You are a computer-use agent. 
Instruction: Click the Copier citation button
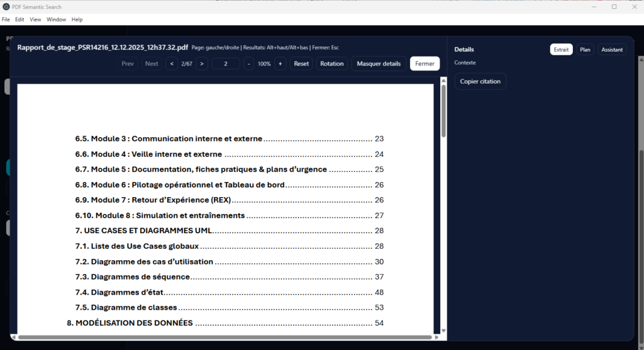click(x=480, y=82)
